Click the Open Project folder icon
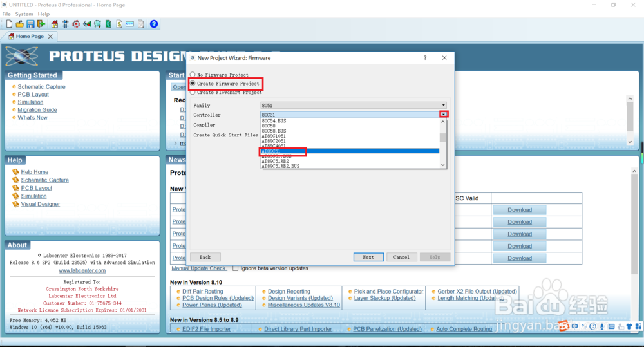 tap(20, 24)
